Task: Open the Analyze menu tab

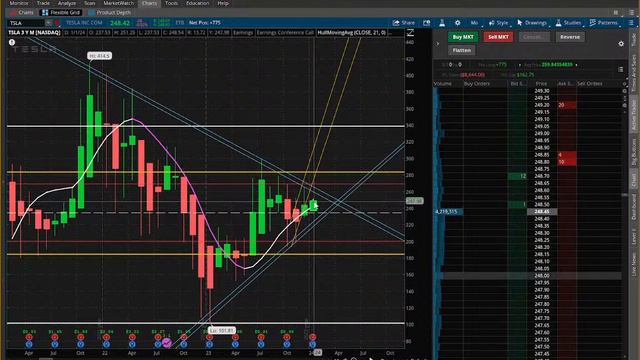Action: 67,3
